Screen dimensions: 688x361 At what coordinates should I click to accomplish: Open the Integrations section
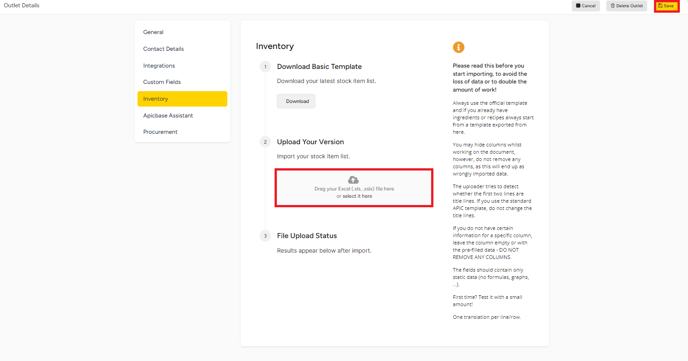[159, 65]
